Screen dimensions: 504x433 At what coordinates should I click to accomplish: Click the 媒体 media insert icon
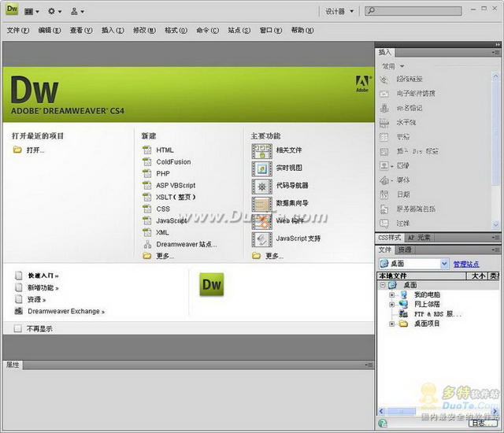click(384, 180)
